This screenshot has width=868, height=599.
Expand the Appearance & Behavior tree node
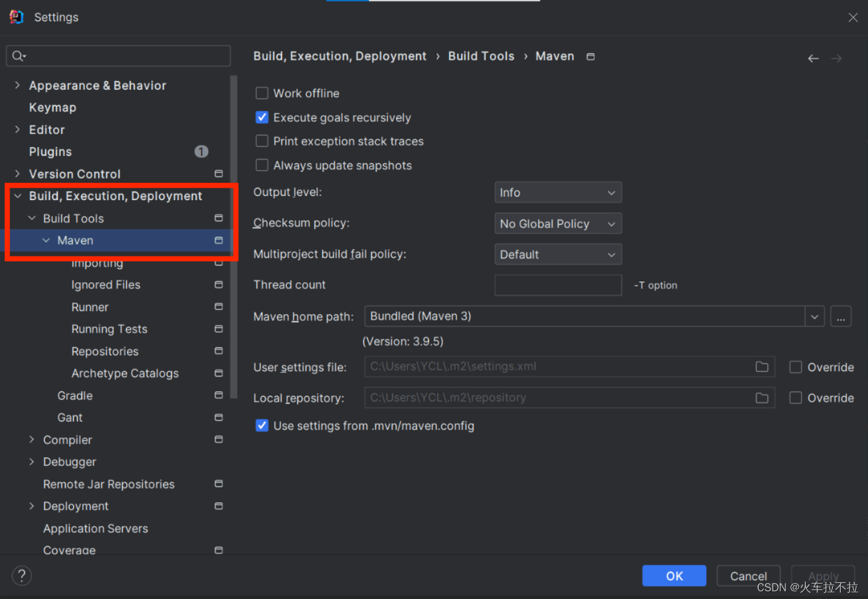click(x=17, y=86)
